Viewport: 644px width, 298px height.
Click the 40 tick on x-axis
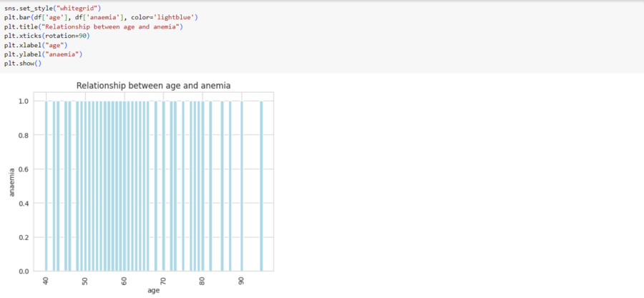pos(46,280)
